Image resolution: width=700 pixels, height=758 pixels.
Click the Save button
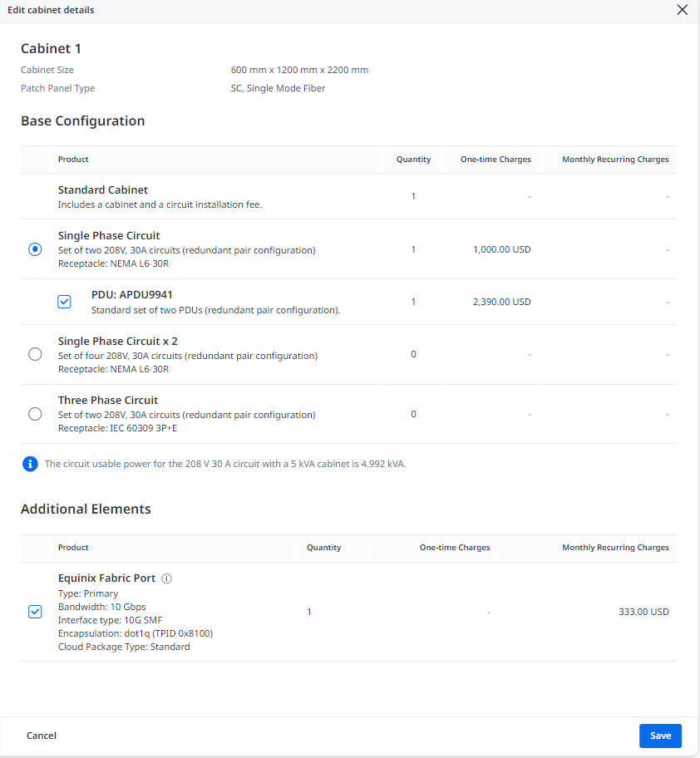660,736
